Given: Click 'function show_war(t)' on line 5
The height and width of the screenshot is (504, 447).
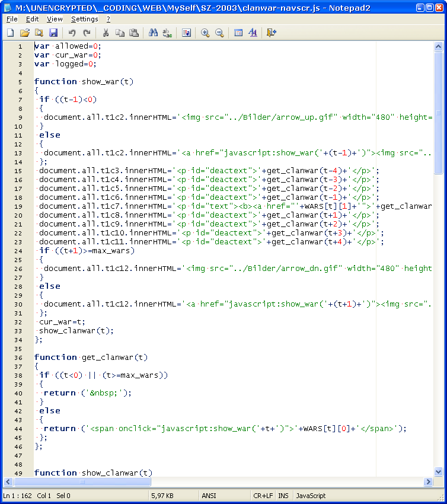Looking at the screenshot, I should click(84, 82).
